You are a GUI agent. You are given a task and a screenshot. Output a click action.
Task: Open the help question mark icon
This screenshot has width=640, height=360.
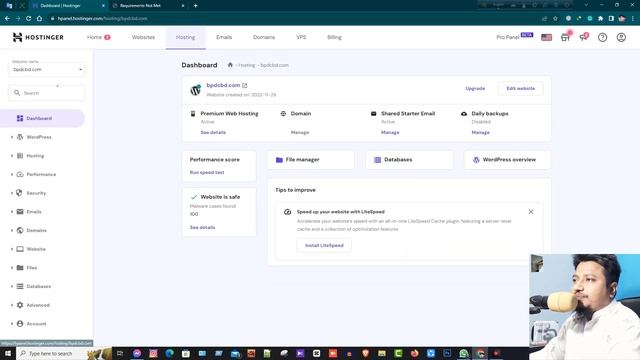(x=602, y=37)
